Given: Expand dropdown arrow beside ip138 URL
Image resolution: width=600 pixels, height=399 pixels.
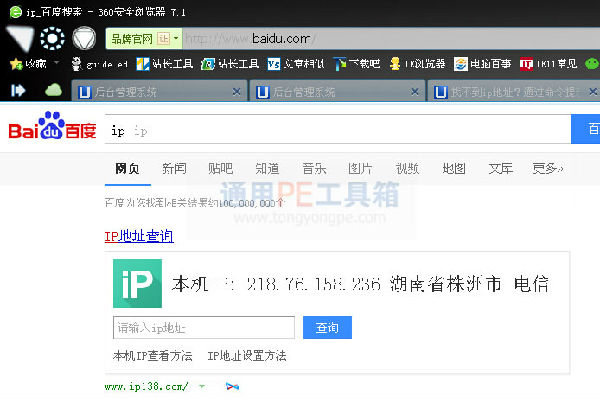Looking at the screenshot, I should pos(202,386).
